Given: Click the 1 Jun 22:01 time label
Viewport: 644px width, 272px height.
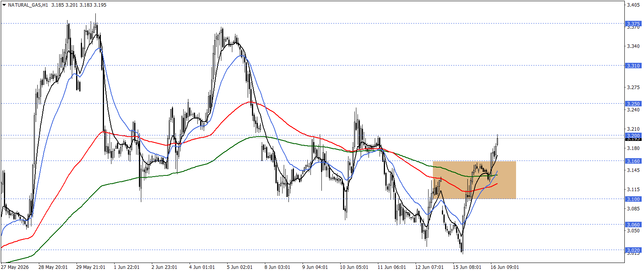Looking at the screenshot, I should click(127, 267).
